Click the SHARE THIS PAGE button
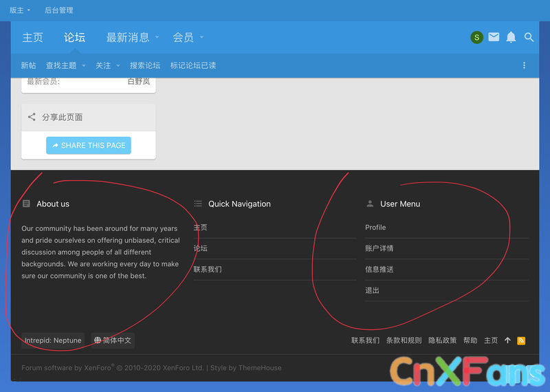The width and height of the screenshot is (550, 392). (89, 145)
